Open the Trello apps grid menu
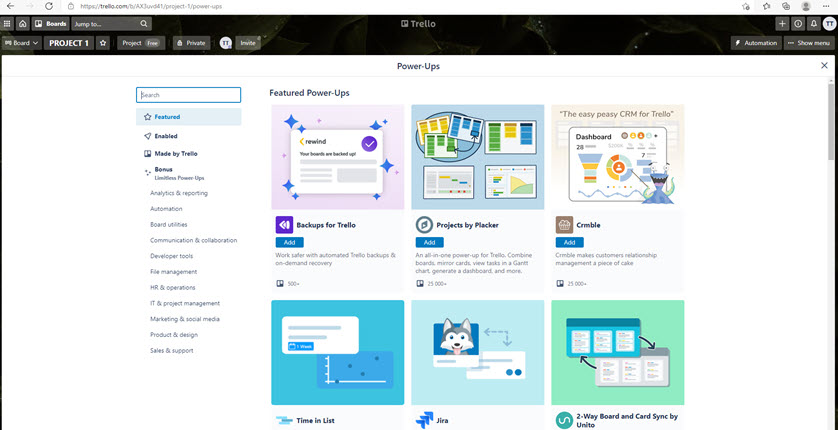Viewport: 838px width, 430px height. 7,24
